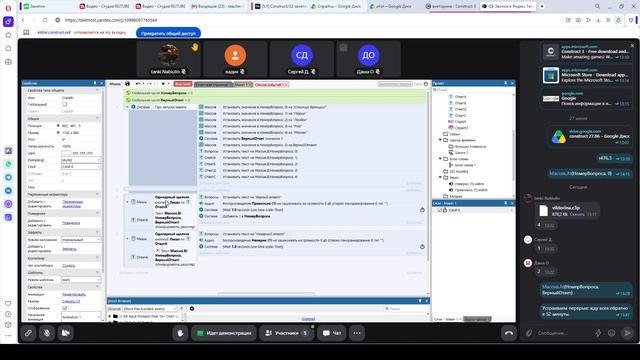The image size is (640, 360).
Task: Click the Прекратить общий доступ button
Action: click(x=168, y=33)
